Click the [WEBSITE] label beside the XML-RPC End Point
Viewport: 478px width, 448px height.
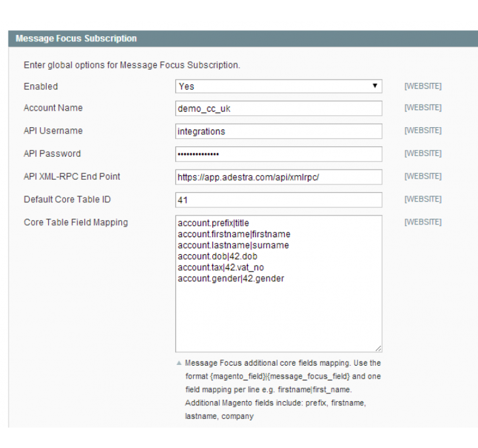(x=423, y=177)
